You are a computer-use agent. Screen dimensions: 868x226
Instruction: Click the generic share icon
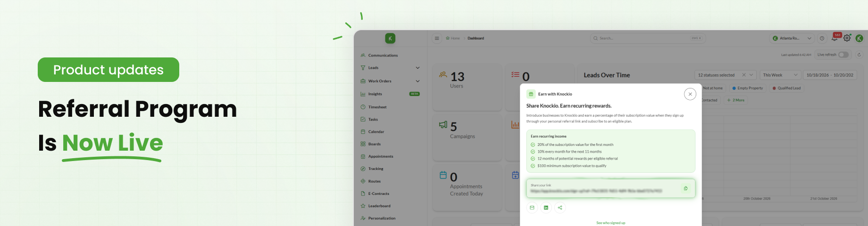[560, 208]
